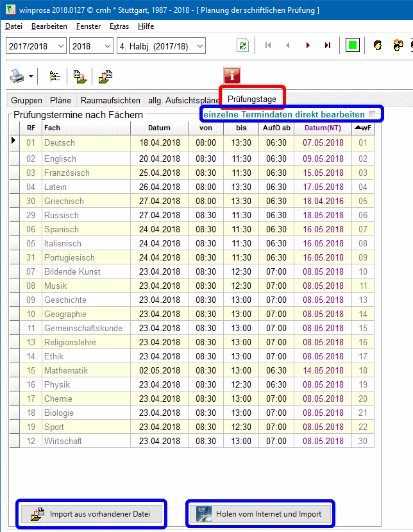413x532 pixels.
Task: Click the printer icon
Action: coord(17,76)
